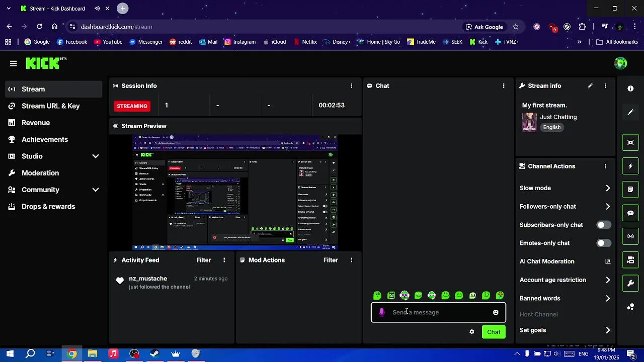
Task: Click the info icon in right sidebar
Action: [x=630, y=88]
